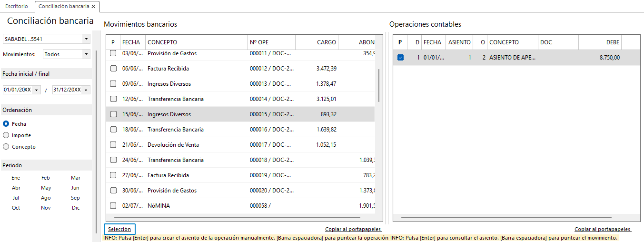Viewport: 644px width, 242px height.
Task: Uncheck the ASIENTO DE APE... operation checkbox
Action: tap(401, 58)
